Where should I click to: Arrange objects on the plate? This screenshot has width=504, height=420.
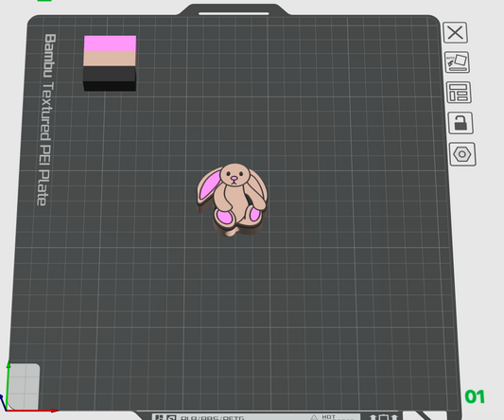tap(459, 93)
